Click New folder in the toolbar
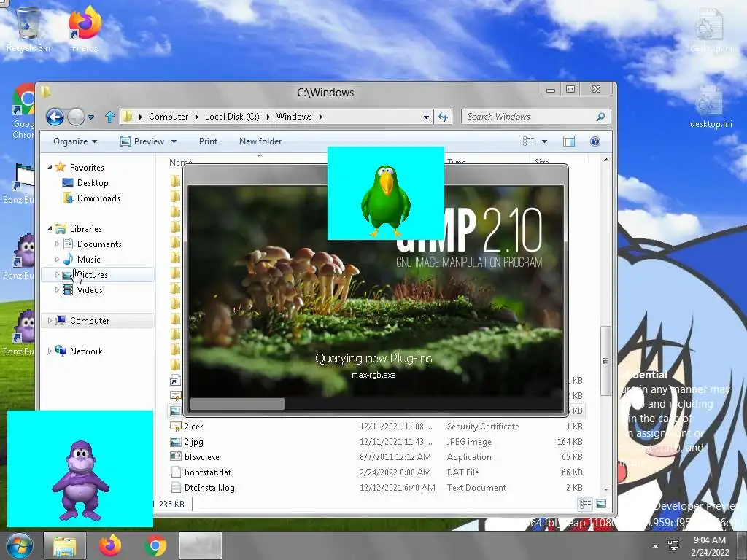 coord(260,141)
